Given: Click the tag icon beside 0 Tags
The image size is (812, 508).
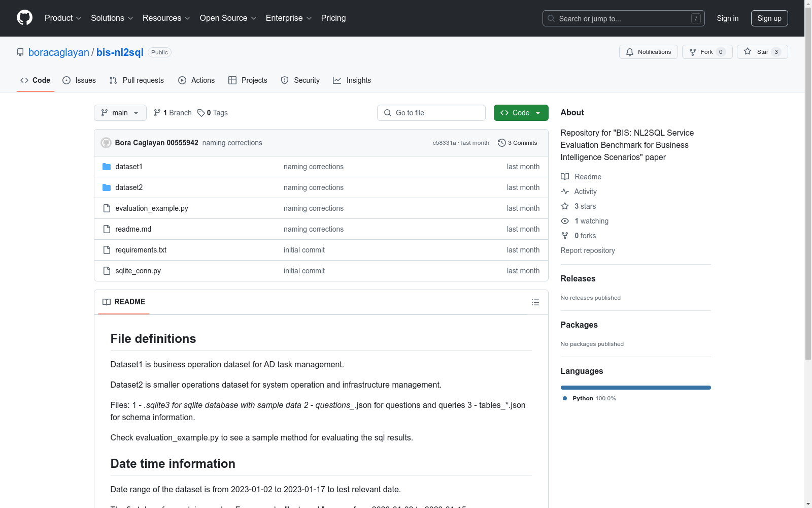Looking at the screenshot, I should click(x=201, y=113).
